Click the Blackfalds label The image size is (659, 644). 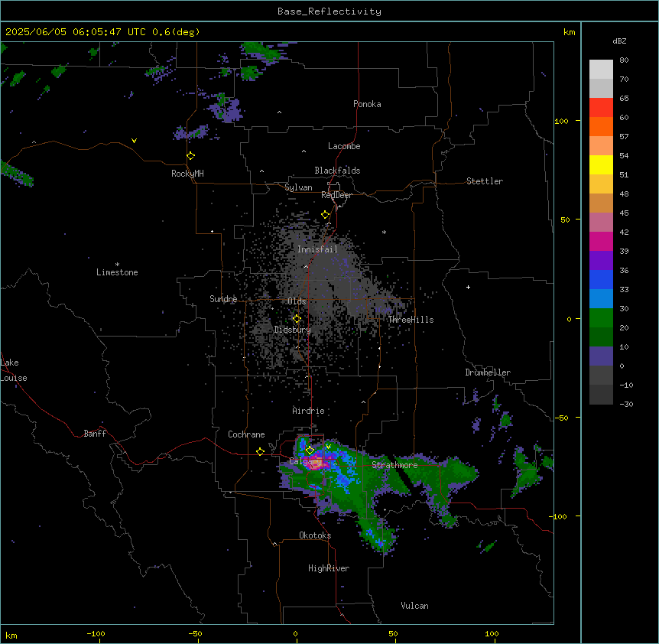point(337,171)
